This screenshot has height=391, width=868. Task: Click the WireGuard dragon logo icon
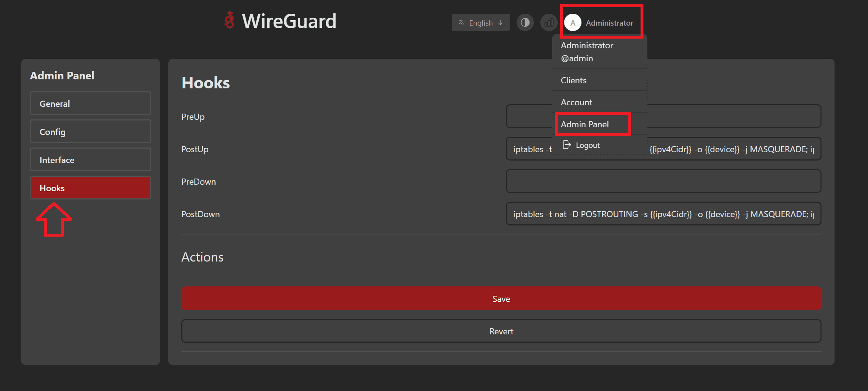pyautogui.click(x=229, y=21)
